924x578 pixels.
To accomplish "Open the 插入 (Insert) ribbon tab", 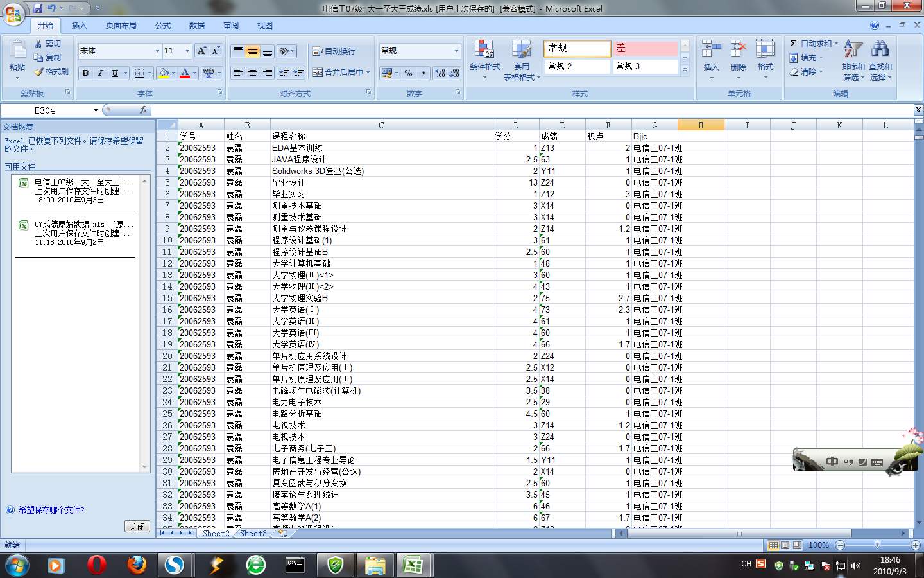I will tap(79, 25).
